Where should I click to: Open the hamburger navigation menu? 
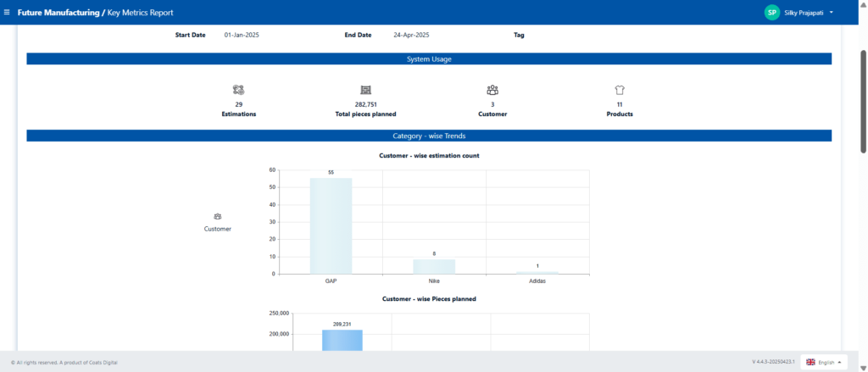coord(8,13)
